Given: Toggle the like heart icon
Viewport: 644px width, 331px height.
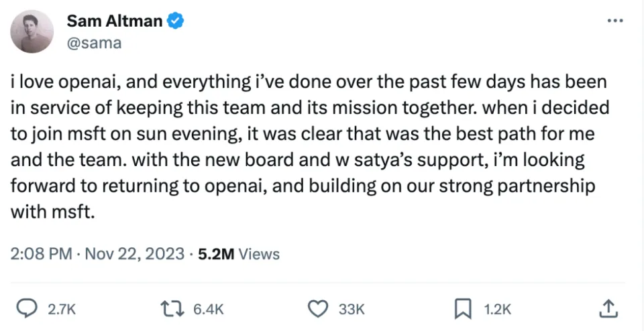Looking at the screenshot, I should [317, 308].
